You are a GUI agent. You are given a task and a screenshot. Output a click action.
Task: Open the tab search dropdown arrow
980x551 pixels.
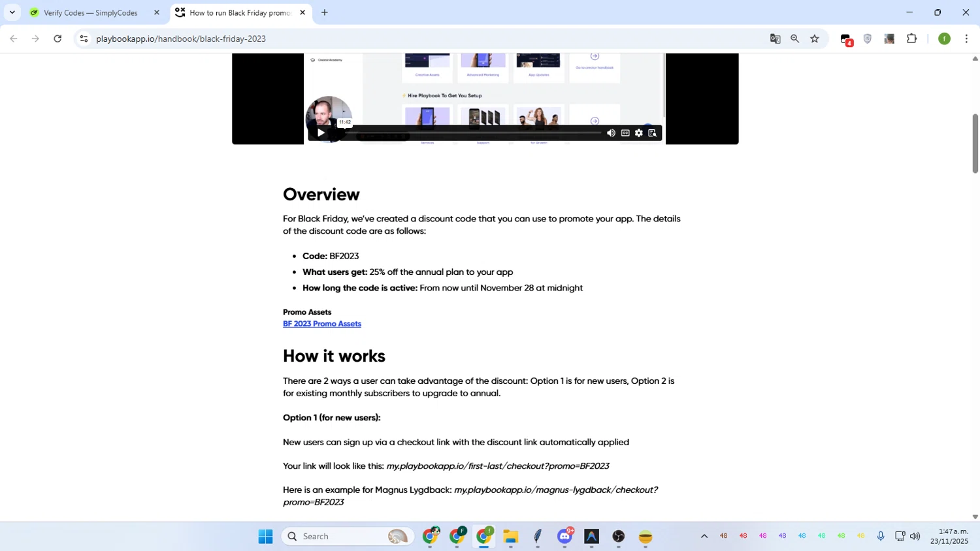[x=12, y=12]
